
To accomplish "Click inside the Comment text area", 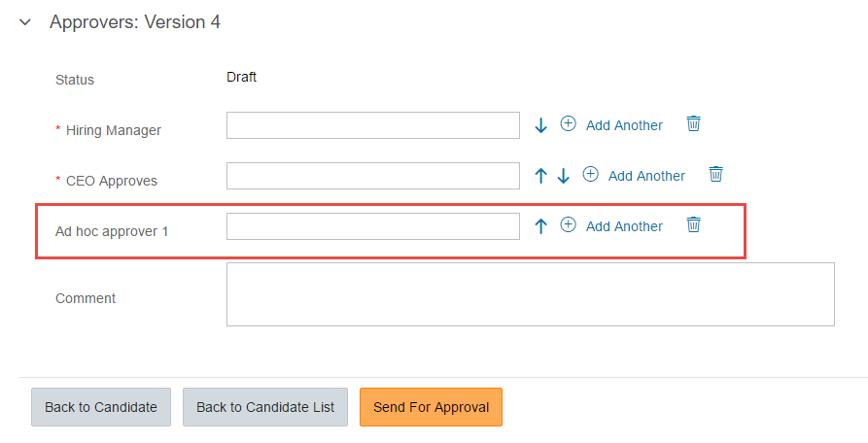I will [531, 294].
